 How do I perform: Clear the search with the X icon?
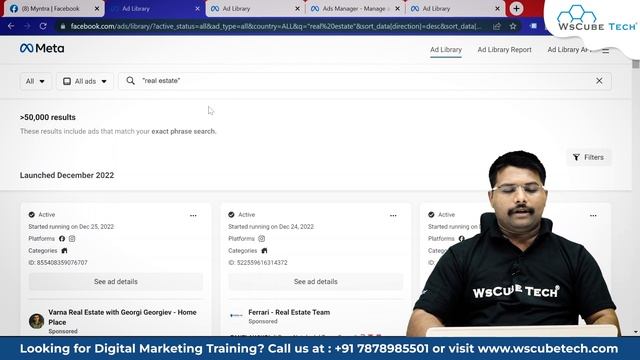pos(599,81)
